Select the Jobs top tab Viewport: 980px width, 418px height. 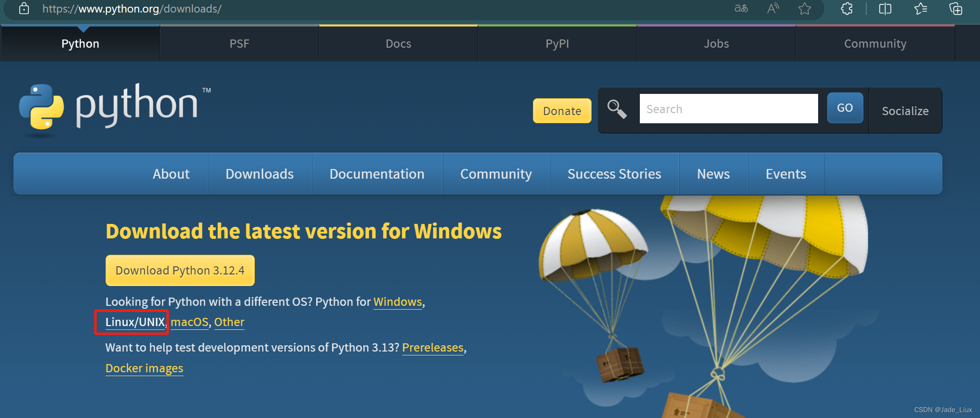pyautogui.click(x=716, y=43)
